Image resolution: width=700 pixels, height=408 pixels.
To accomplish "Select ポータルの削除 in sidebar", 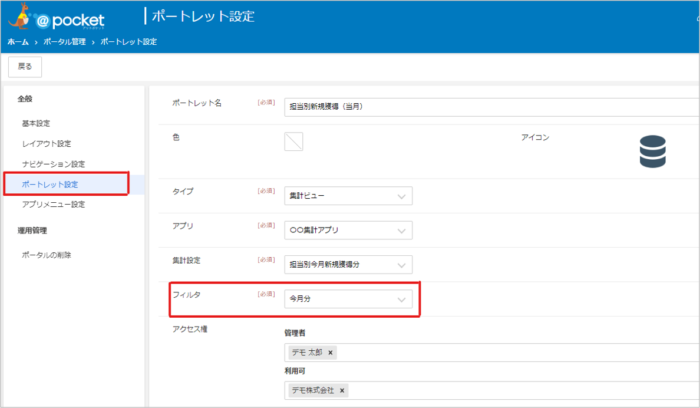I will point(46,255).
